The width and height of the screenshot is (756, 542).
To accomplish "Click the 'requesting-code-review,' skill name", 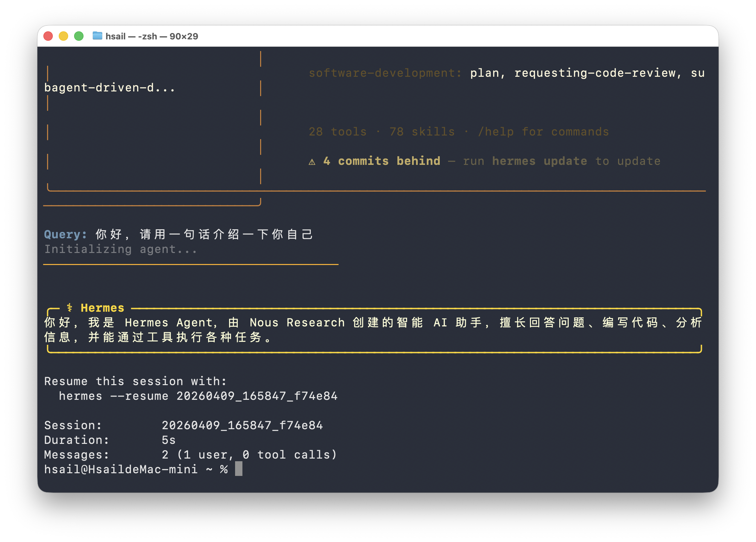I will pos(598,73).
